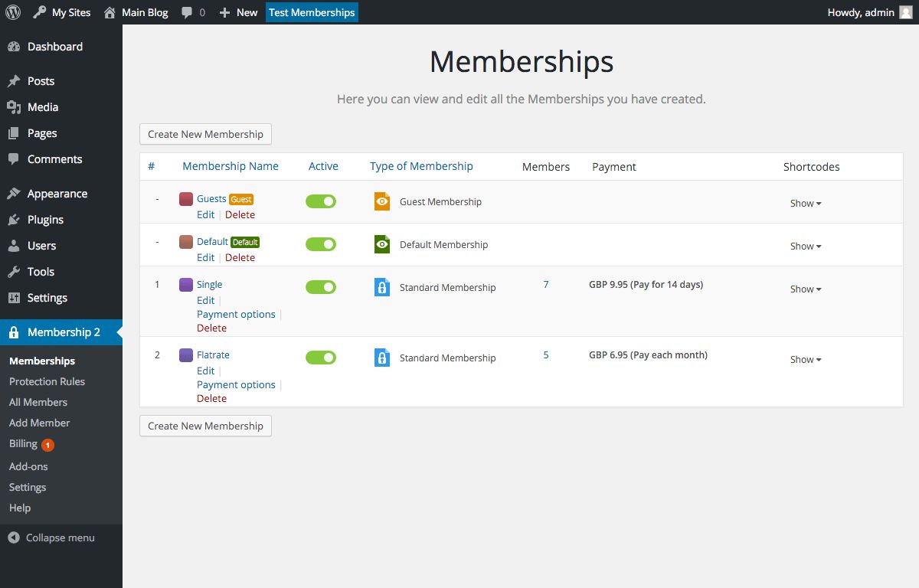The image size is (919, 588).
Task: Click the 7 members count for Single
Action: pos(545,284)
